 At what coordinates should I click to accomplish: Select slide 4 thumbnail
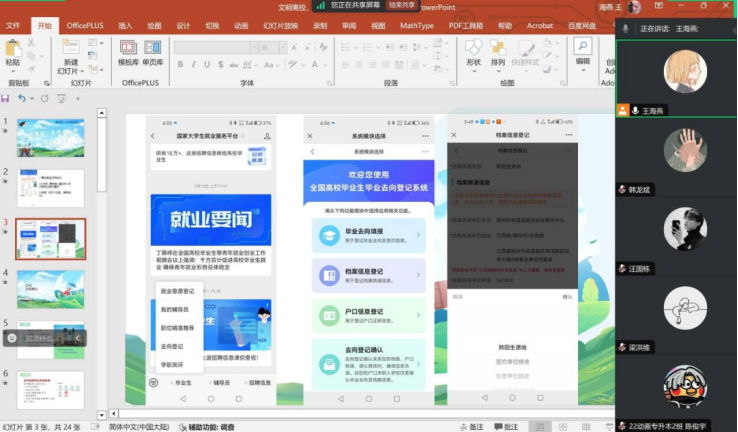[51, 288]
